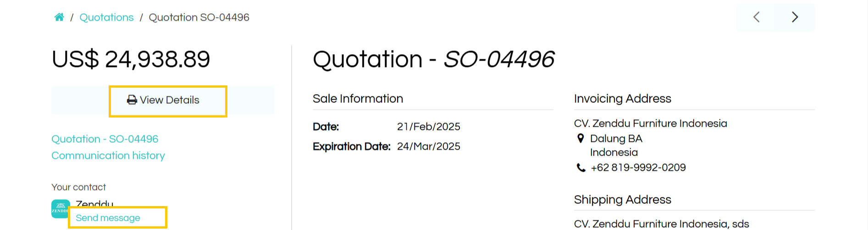Click the Invoicing Address heading

coord(622,99)
